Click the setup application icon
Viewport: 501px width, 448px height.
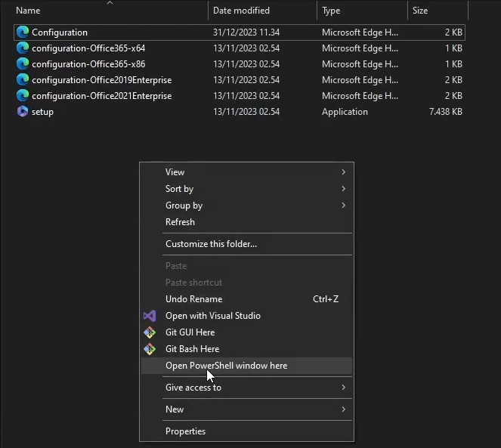23,112
